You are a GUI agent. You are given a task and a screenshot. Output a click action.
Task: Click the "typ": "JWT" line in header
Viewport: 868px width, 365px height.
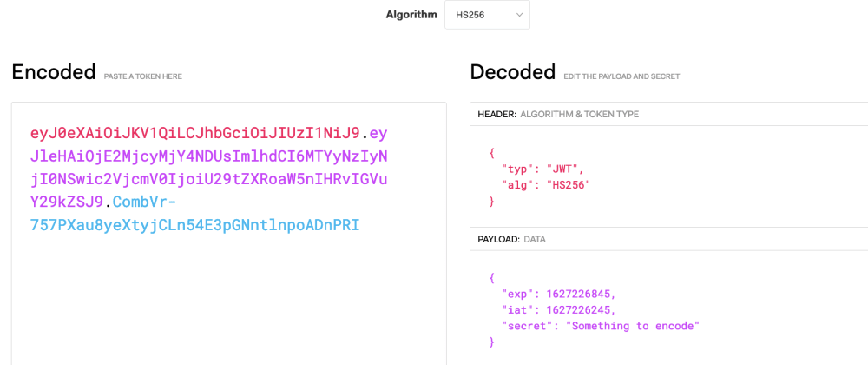[542, 170]
